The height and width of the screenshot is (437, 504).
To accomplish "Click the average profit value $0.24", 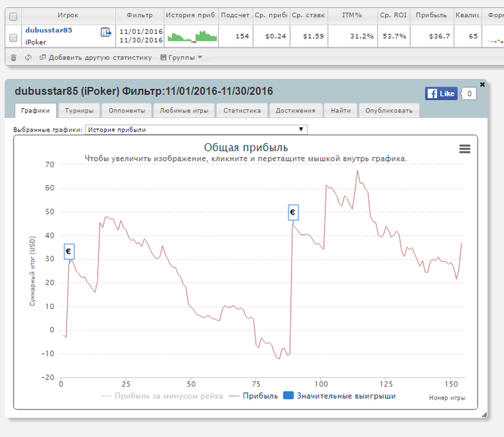I will coord(276,36).
